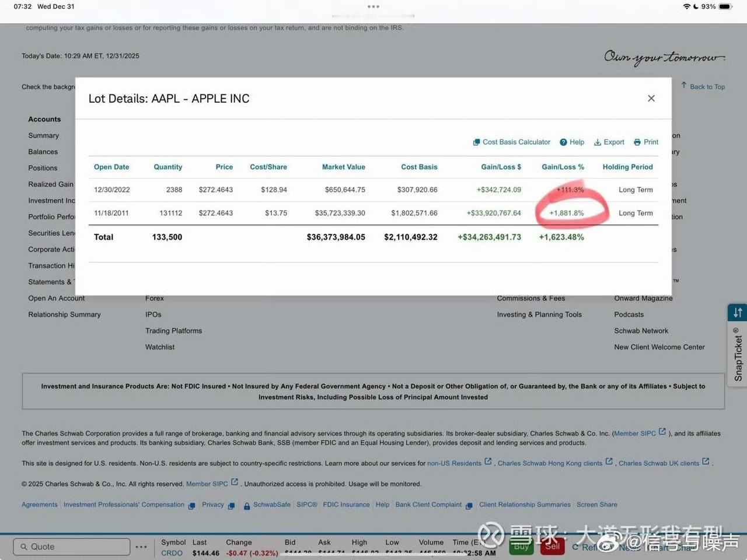This screenshot has height=560, width=747.
Task: Click the Help question mark icon
Action: click(x=563, y=142)
